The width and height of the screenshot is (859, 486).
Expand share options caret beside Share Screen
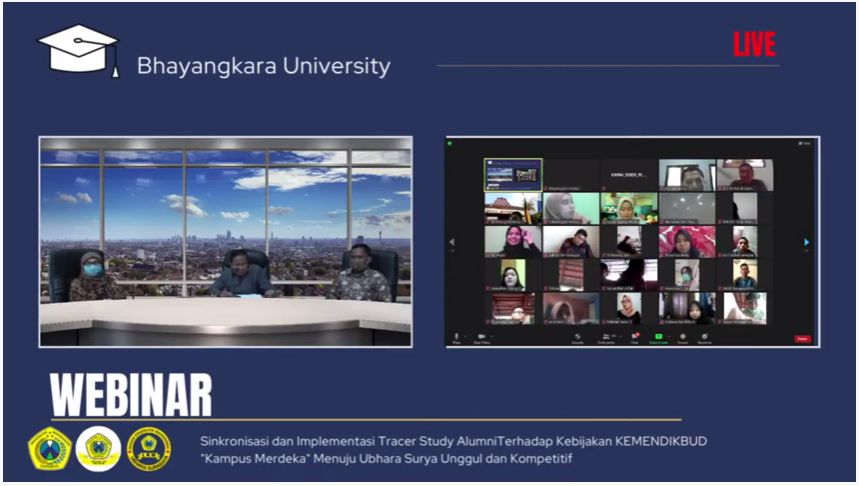(x=669, y=336)
